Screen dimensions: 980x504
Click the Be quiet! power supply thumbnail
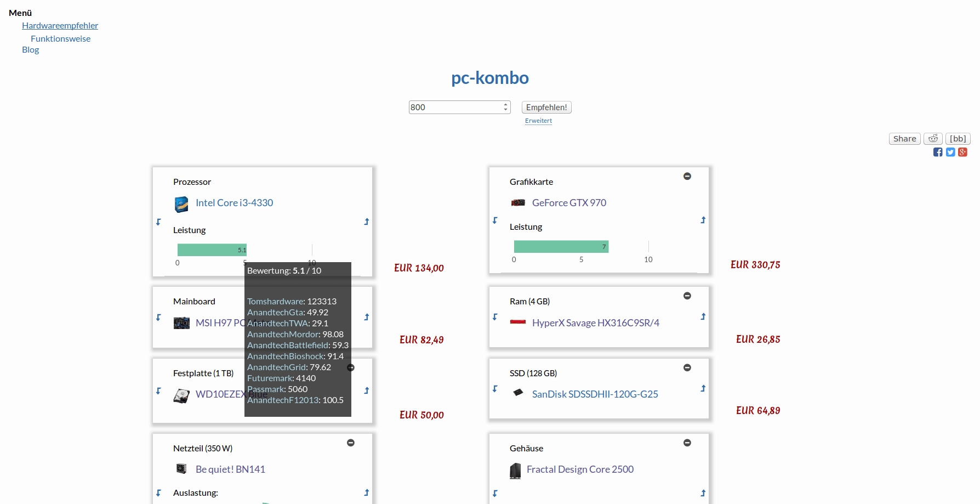(181, 468)
